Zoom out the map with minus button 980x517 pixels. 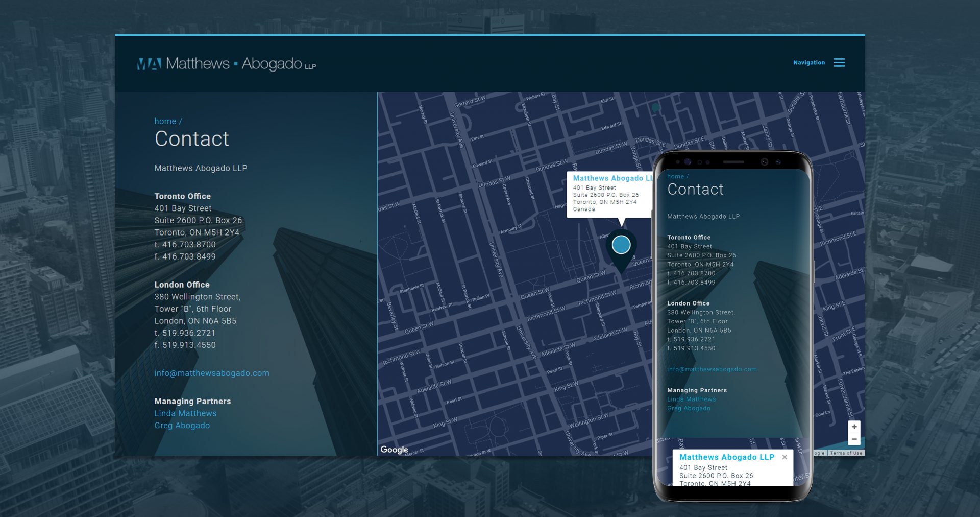point(854,439)
